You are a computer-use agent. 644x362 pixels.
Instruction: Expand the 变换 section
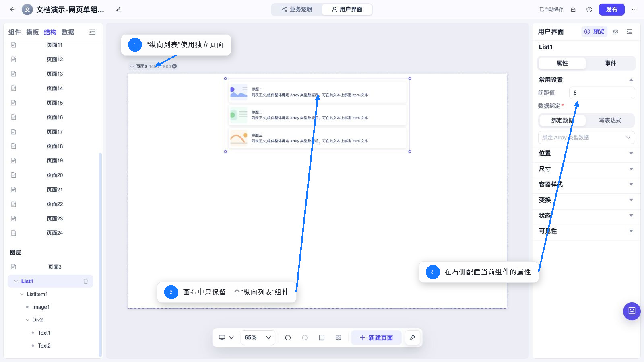point(631,200)
